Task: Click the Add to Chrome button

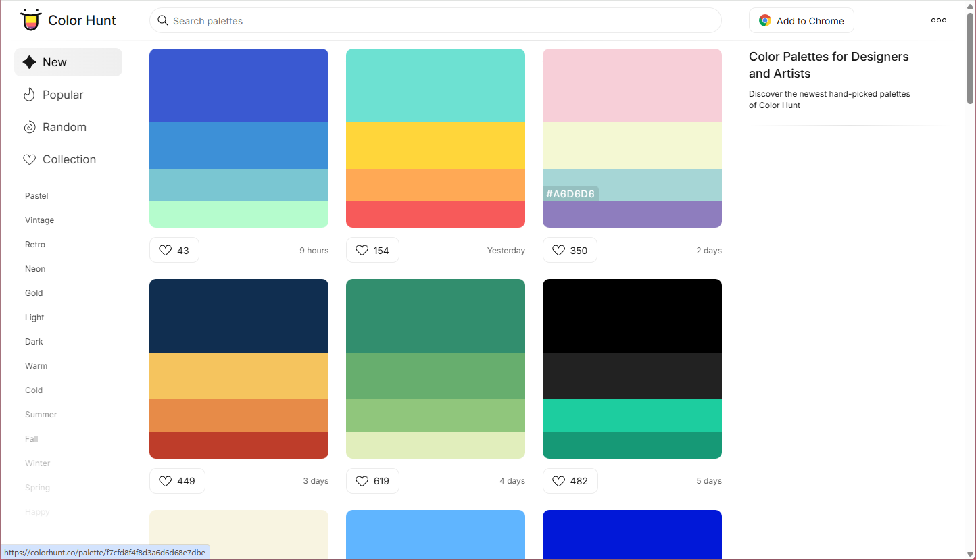Action: [x=801, y=21]
